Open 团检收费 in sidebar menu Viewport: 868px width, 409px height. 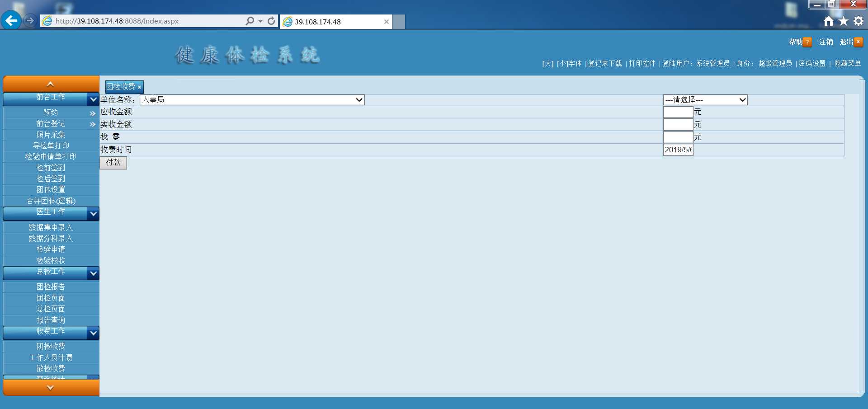(51, 346)
